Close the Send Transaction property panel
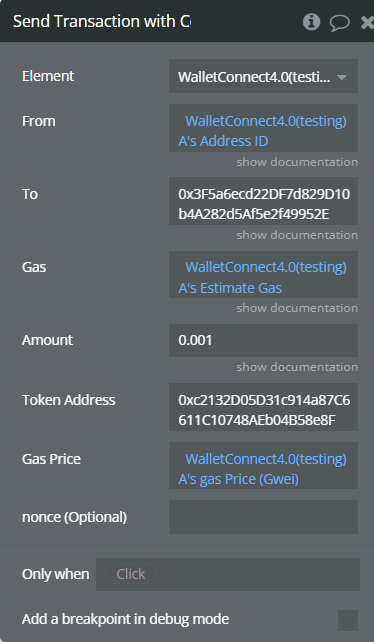The height and width of the screenshot is (642, 374). (x=367, y=23)
